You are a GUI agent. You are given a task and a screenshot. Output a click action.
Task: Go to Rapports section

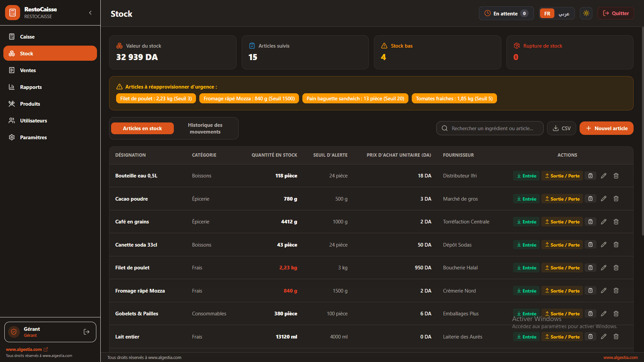50,87
